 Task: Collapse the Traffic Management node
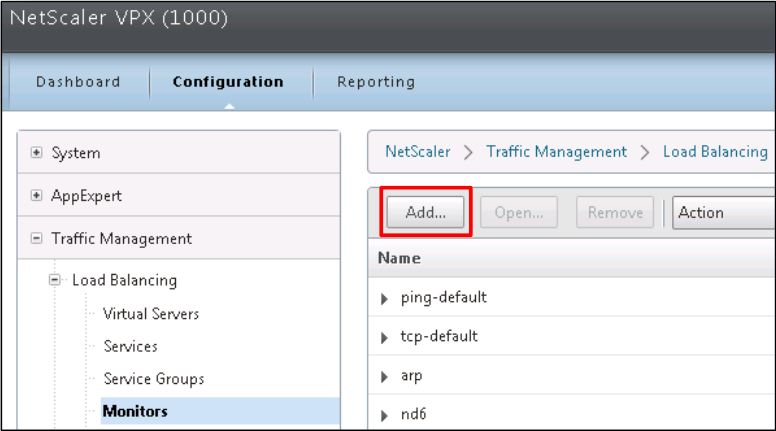(x=37, y=239)
